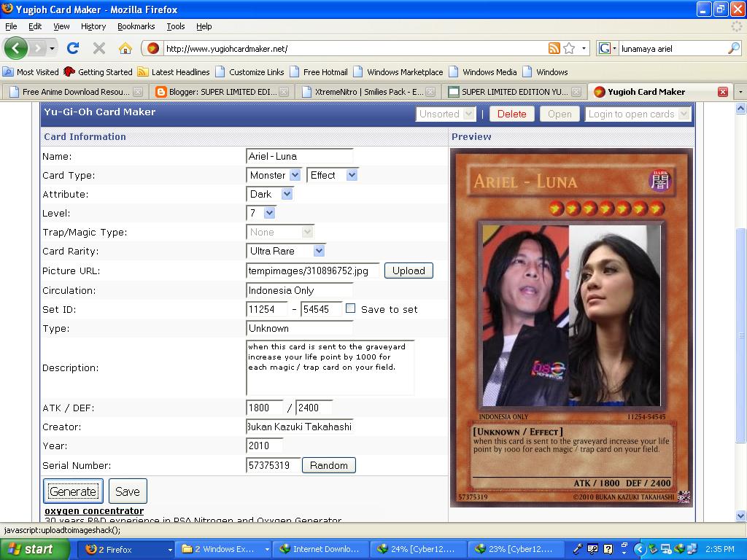
Task: Open Windows Explorer taskbar group
Action: 223,549
